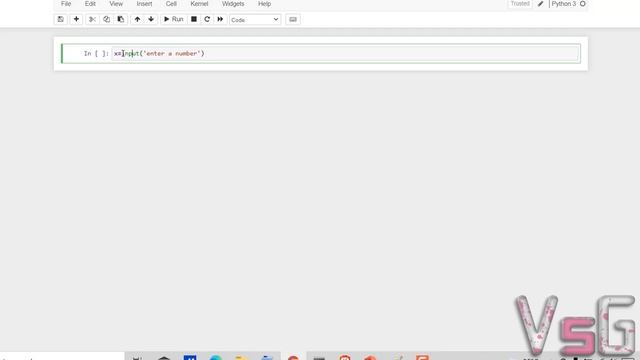This screenshot has height=360, width=640.
Task: Open the cell type Code dropdown
Action: (255, 20)
